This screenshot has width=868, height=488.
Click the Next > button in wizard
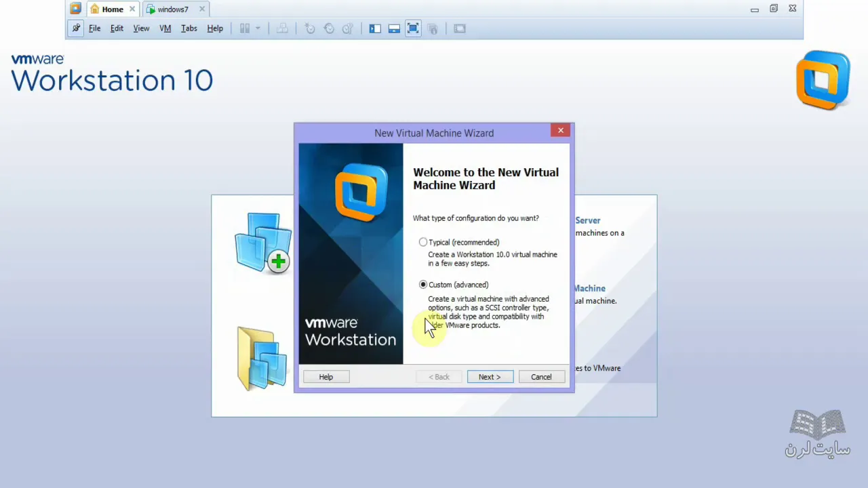[490, 377]
